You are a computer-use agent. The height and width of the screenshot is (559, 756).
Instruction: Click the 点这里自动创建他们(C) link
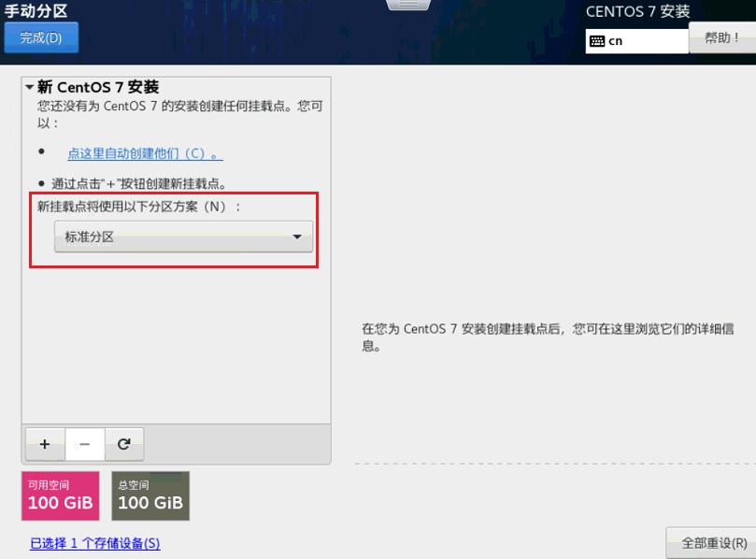145,153
